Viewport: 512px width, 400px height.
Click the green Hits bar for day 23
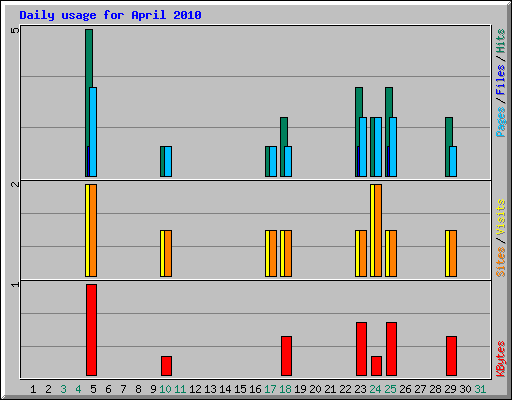click(359, 102)
